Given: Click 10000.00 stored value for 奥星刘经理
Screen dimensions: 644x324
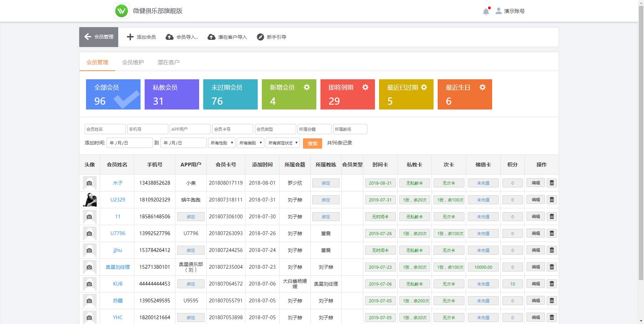Looking at the screenshot, I should (x=483, y=267).
